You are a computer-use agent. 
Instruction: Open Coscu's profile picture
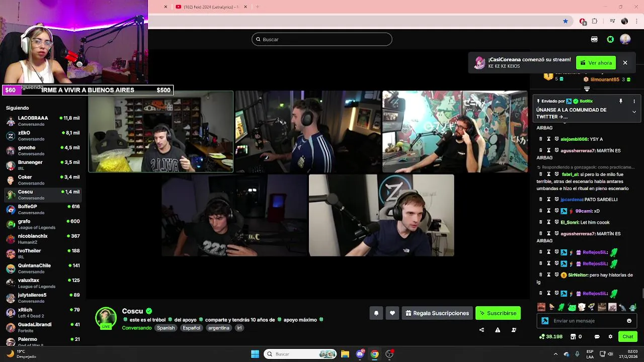106,318
